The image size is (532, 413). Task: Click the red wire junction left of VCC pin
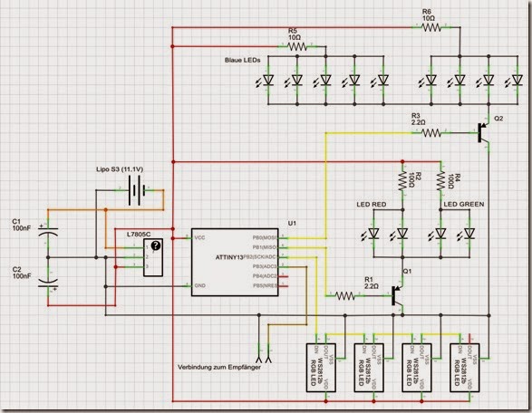point(173,238)
